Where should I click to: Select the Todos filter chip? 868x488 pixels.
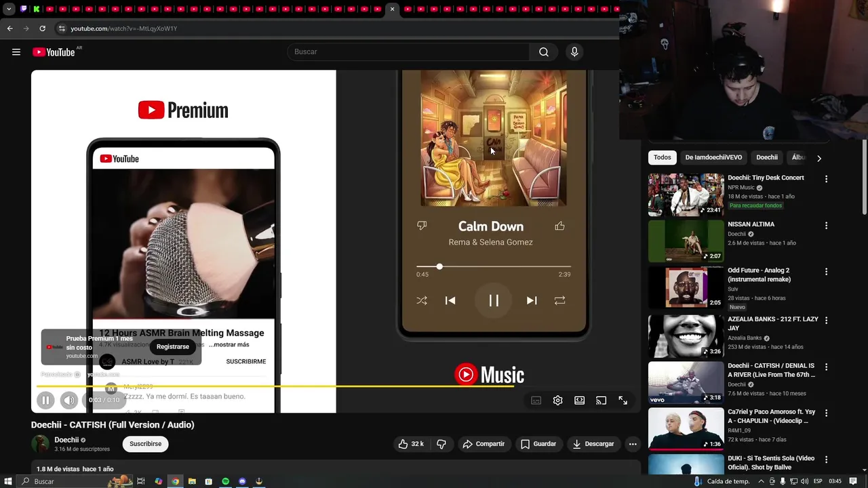point(663,157)
